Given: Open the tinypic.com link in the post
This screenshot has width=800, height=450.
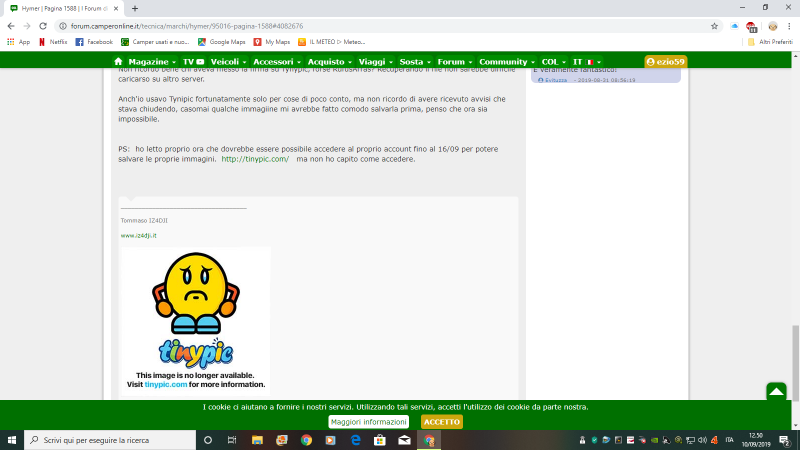Looking at the screenshot, I should coord(255,159).
